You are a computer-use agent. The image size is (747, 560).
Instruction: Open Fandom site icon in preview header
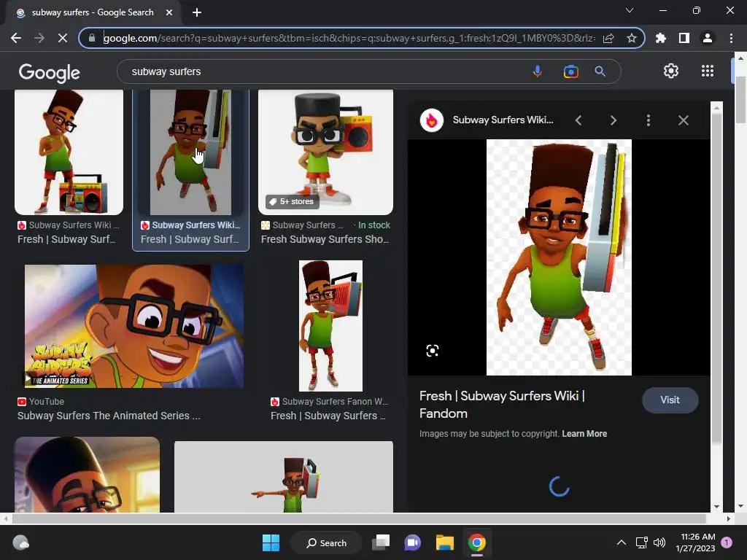[432, 120]
